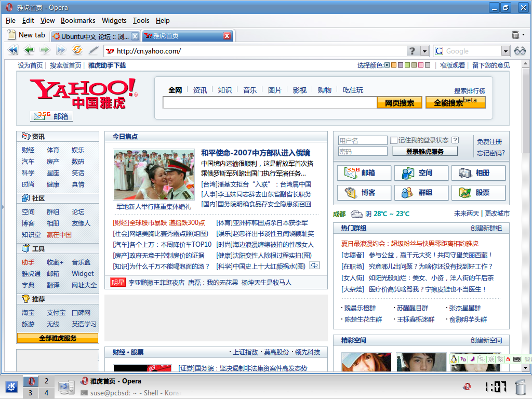Close the 雅虎首页 tab
The image size is (532, 399).
pos(228,36)
